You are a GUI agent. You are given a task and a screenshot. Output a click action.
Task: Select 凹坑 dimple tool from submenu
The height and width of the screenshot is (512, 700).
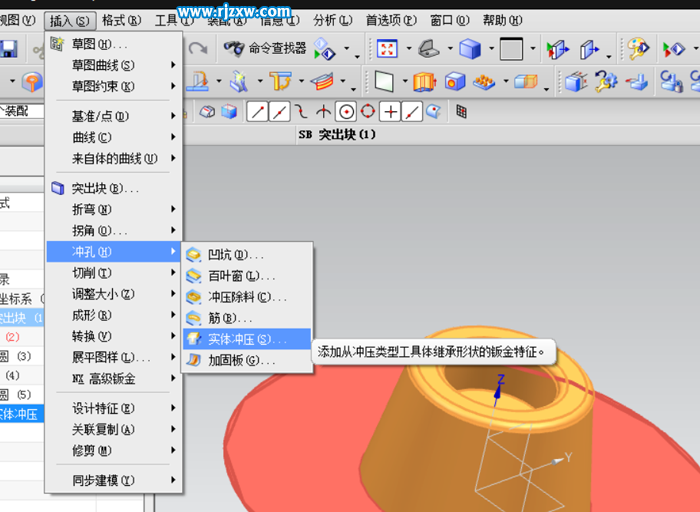point(234,255)
